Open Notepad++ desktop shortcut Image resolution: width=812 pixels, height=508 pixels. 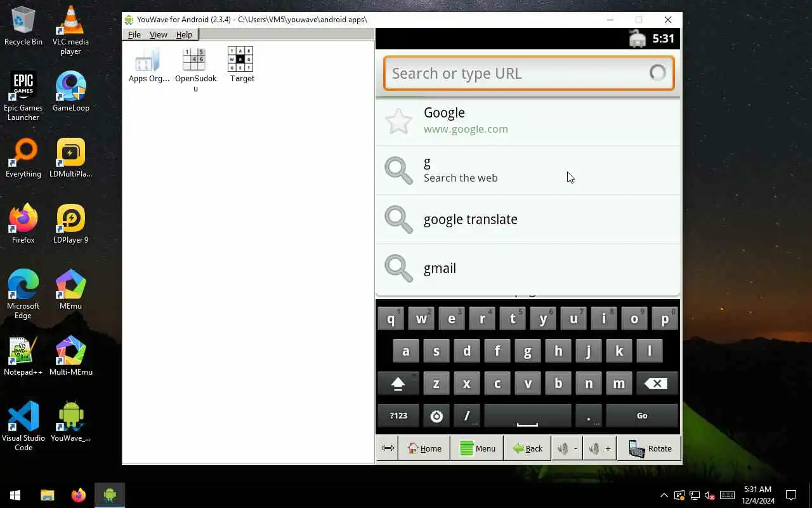click(x=23, y=356)
